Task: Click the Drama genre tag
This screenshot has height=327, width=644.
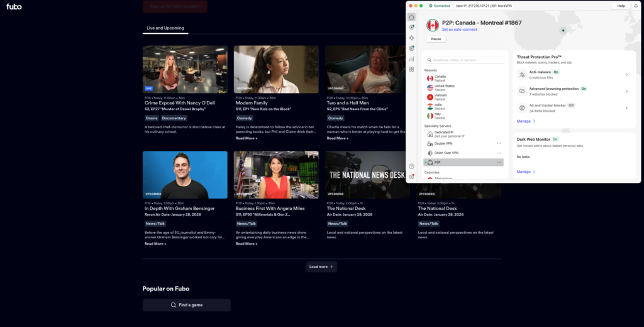Action: point(152,118)
